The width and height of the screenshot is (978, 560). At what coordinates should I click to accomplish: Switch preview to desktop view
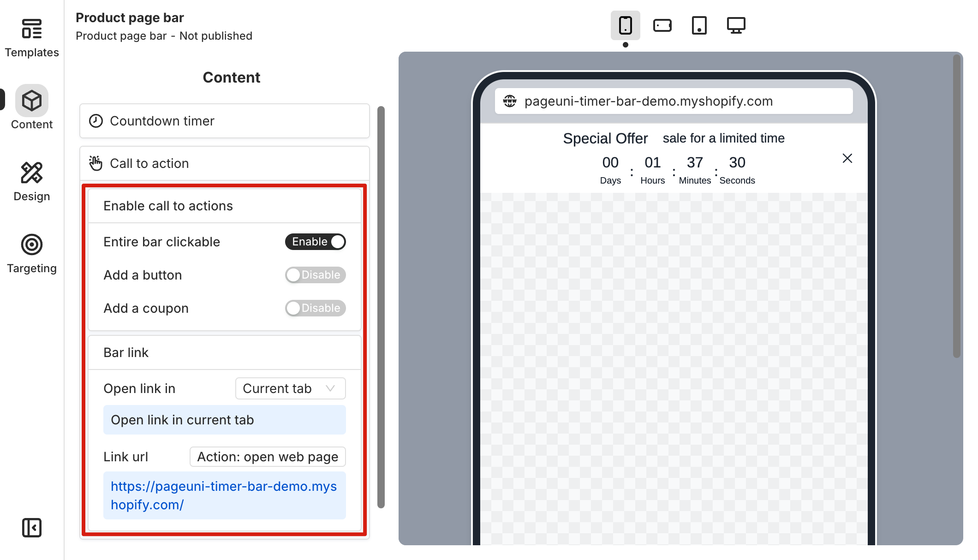tap(736, 25)
